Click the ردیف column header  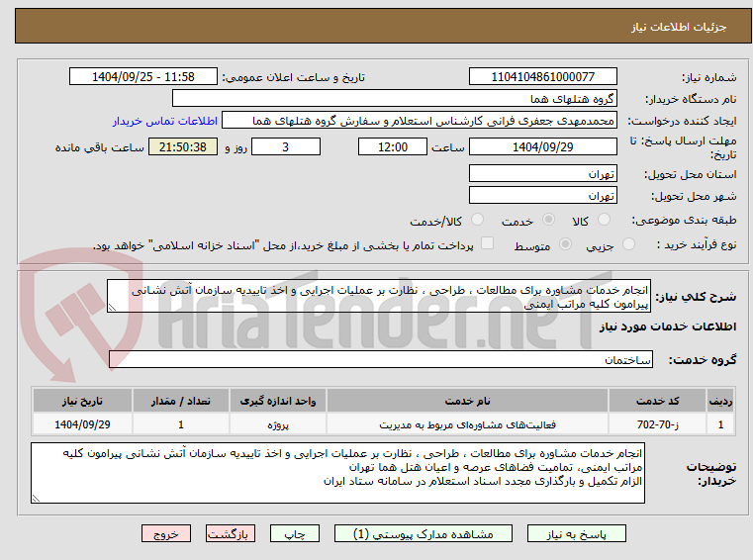[x=720, y=401]
